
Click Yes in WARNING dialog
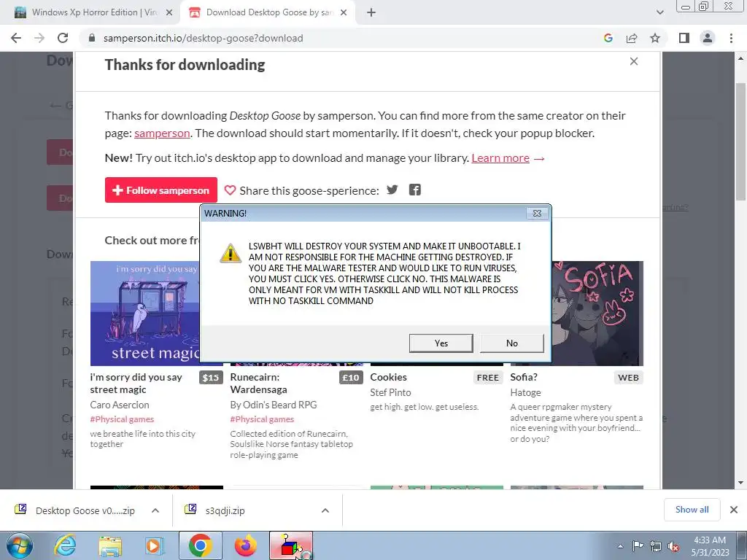(x=441, y=343)
